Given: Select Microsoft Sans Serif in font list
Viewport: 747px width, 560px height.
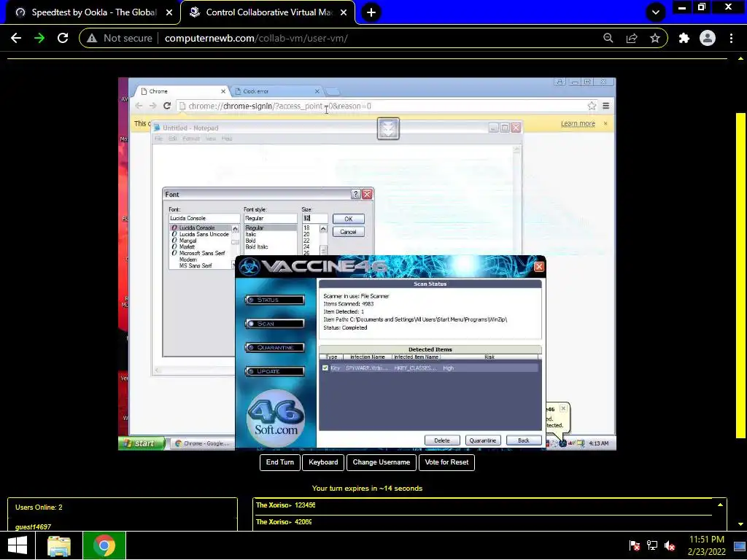Looking at the screenshot, I should point(202,253).
